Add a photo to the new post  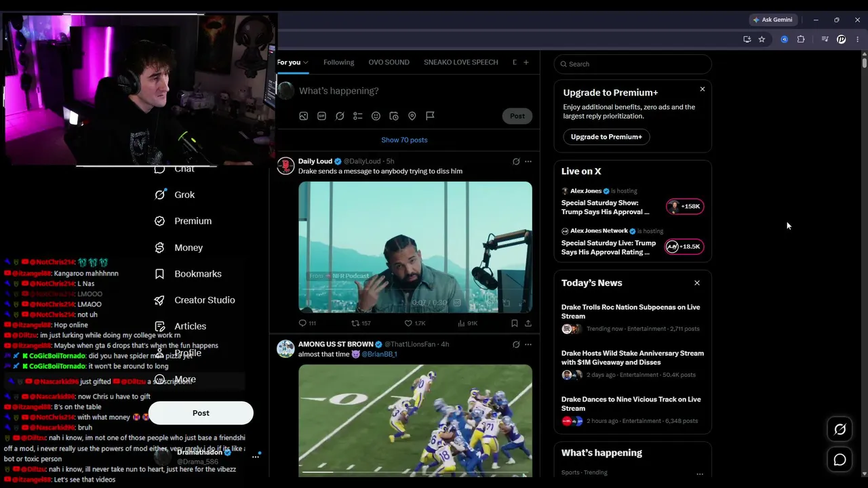[x=304, y=116]
